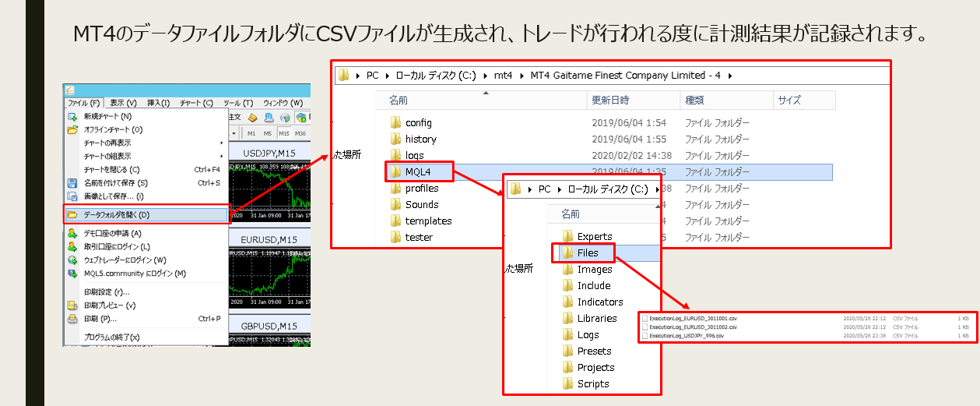Click the MQL4 folder icon
Viewport: 980px width, 406px height.
(x=395, y=171)
